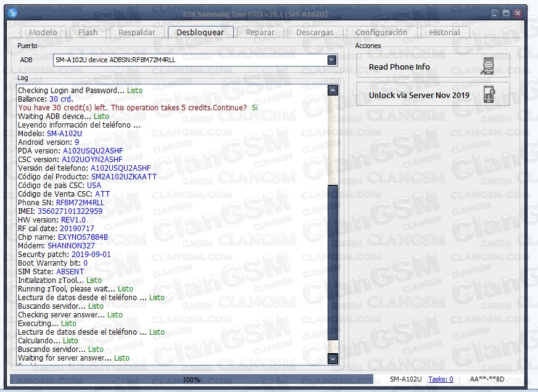Click the Android version 9 value
The width and height of the screenshot is (538, 392).
click(x=77, y=142)
